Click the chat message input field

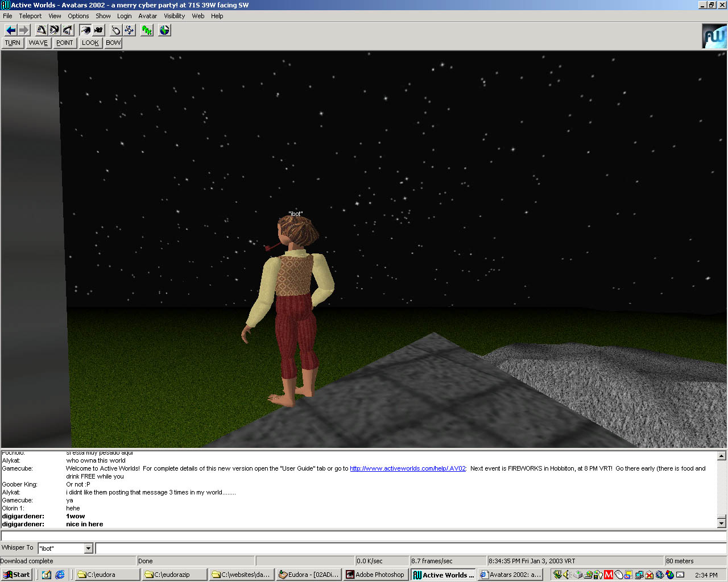coord(409,548)
